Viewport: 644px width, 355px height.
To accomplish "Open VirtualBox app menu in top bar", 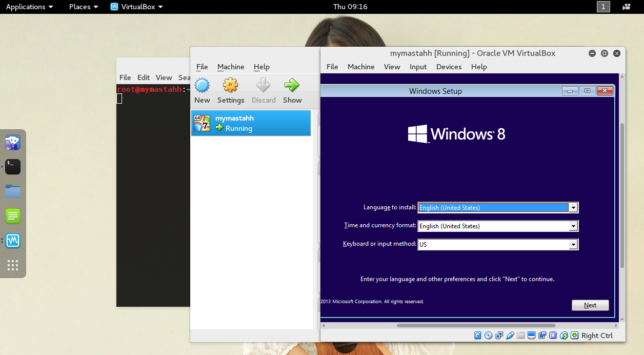I will (x=137, y=7).
